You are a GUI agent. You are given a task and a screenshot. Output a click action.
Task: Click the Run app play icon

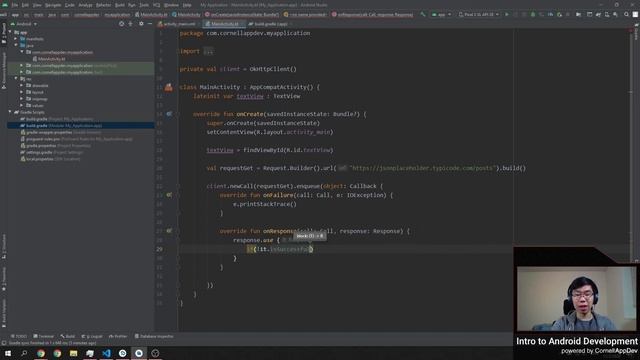click(507, 14)
